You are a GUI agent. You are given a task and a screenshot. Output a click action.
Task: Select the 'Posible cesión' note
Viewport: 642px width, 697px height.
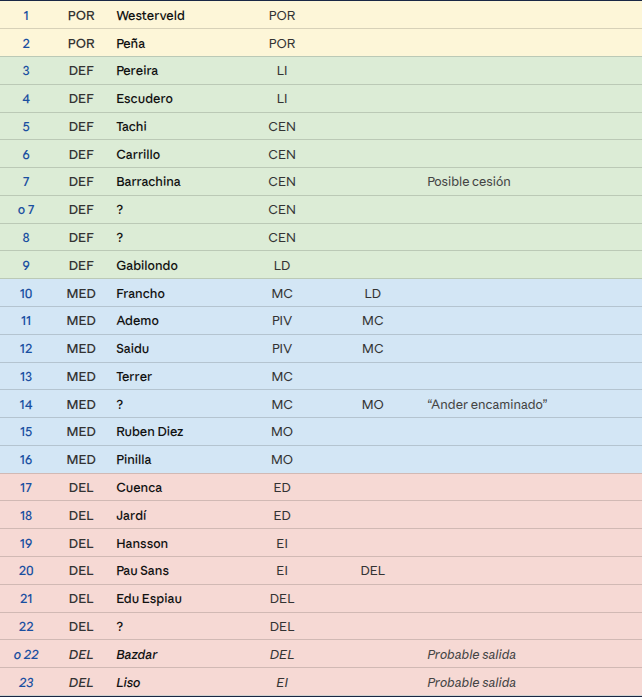(469, 182)
